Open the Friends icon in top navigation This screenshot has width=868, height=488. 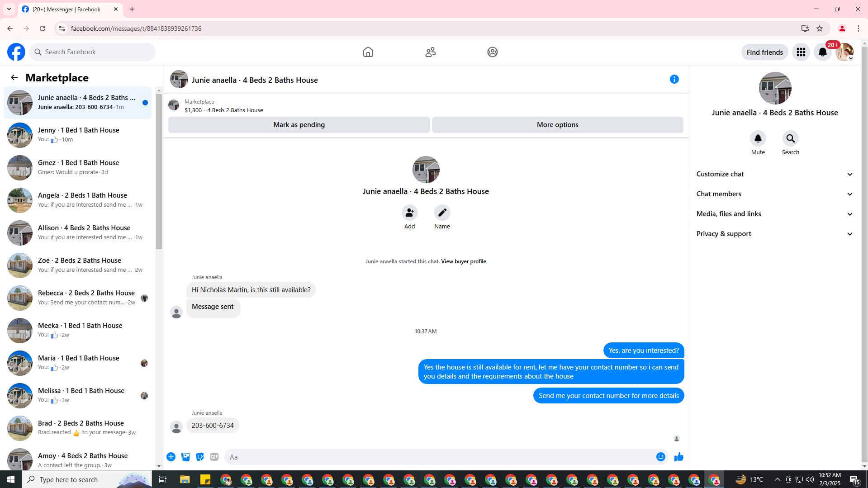coord(431,52)
